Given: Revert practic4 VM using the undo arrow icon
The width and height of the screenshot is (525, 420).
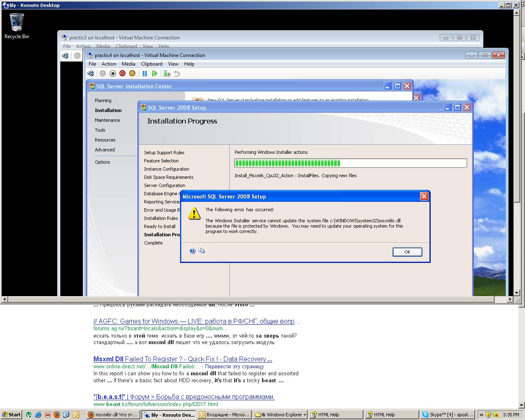Looking at the screenshot, I should click(176, 73).
